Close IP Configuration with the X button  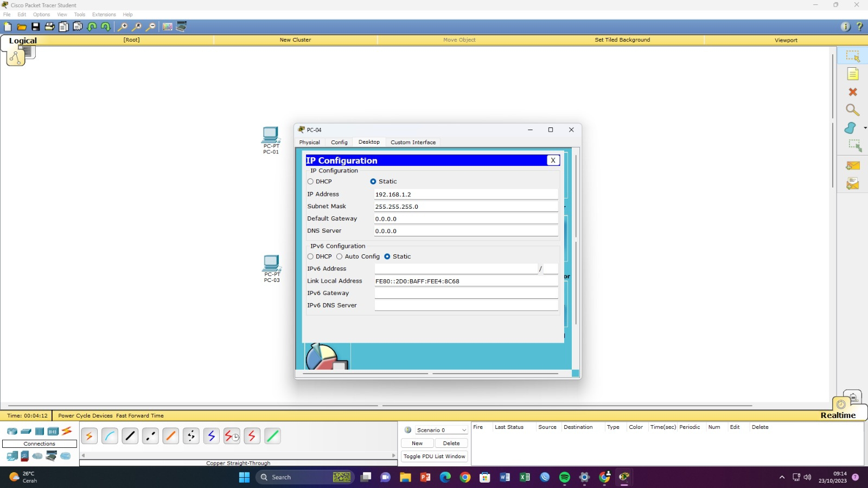click(x=553, y=160)
